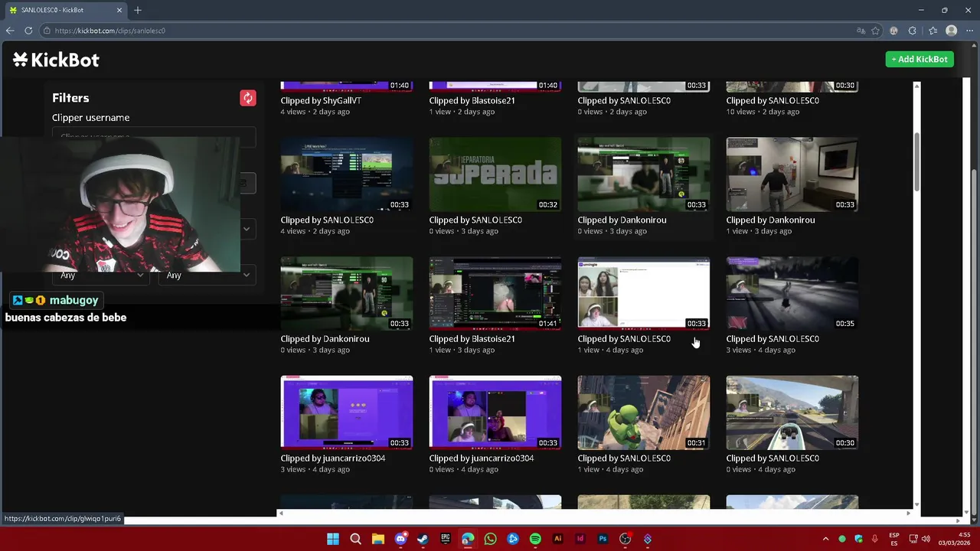Click 'Clipped by juancarrizo0304' with 0 views
980x551 pixels.
pyautogui.click(x=482, y=458)
